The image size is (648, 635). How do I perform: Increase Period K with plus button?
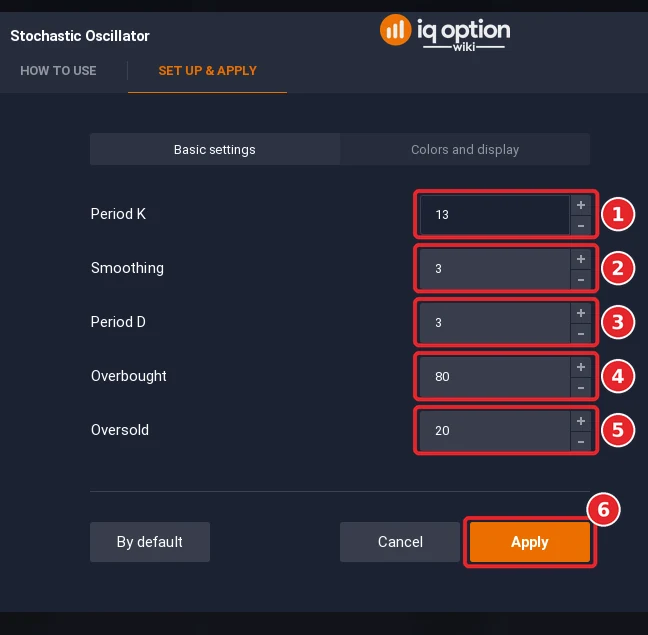coord(581,205)
